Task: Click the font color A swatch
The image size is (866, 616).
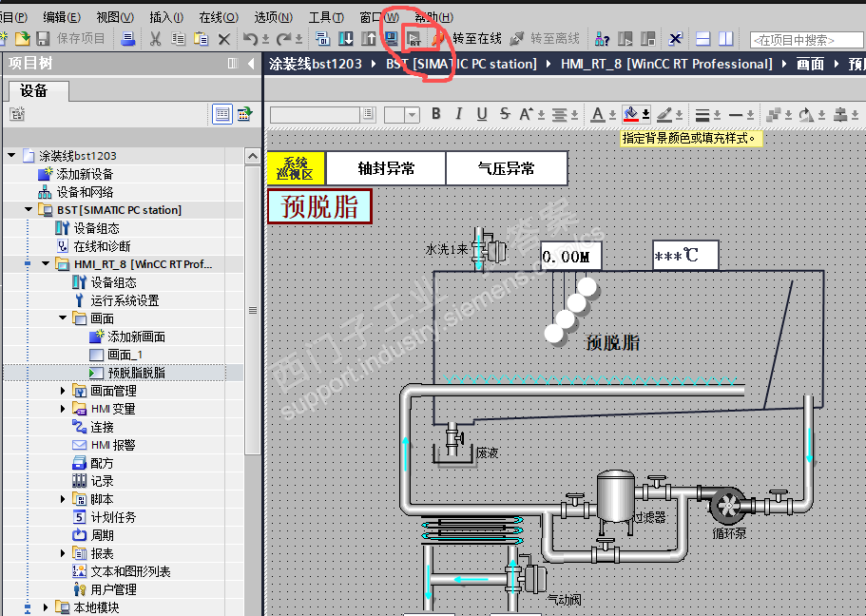Action: [x=598, y=114]
